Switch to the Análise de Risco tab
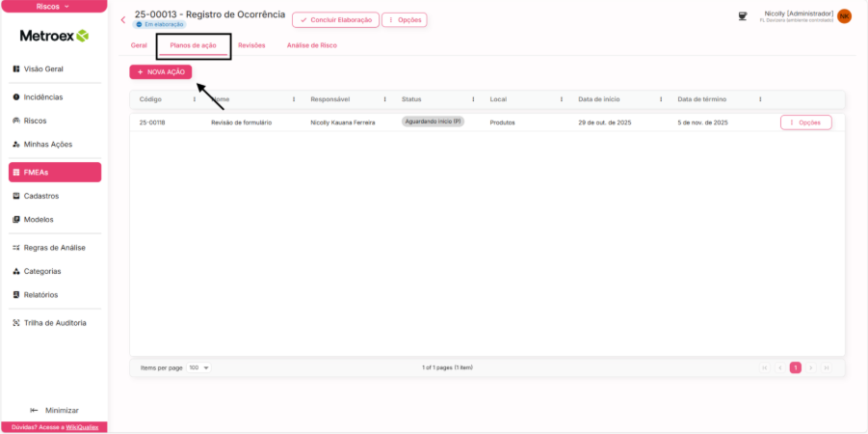 click(x=311, y=45)
